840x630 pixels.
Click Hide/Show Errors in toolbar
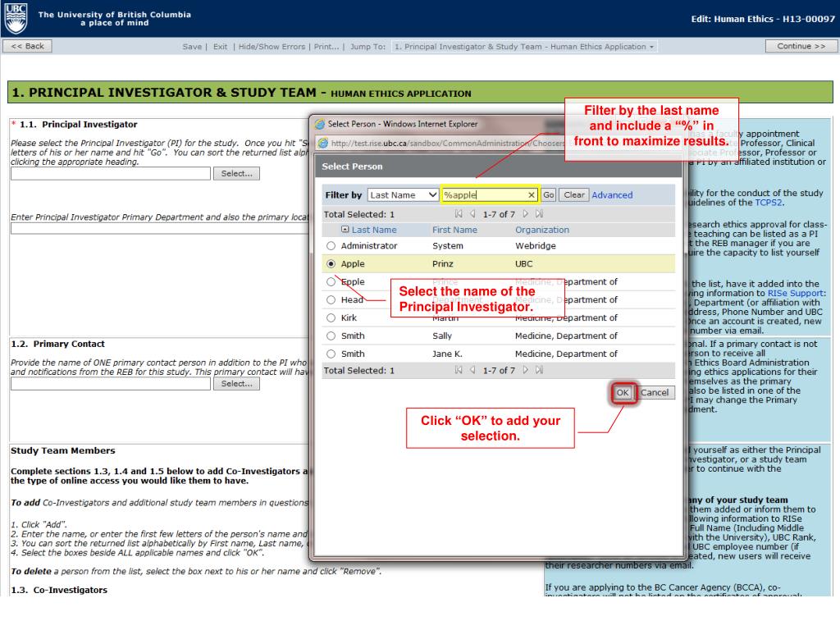coord(272,47)
